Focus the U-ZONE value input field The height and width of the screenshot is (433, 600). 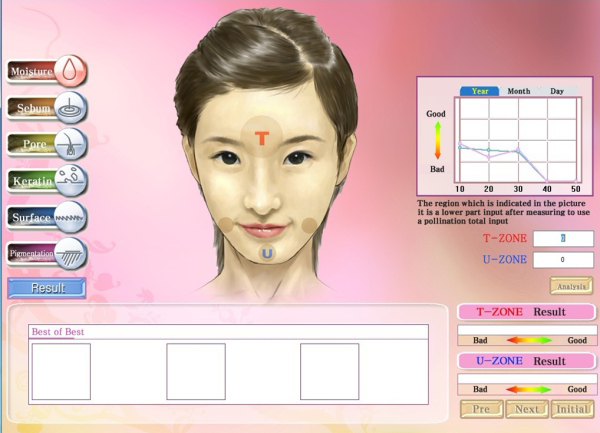[x=563, y=260]
